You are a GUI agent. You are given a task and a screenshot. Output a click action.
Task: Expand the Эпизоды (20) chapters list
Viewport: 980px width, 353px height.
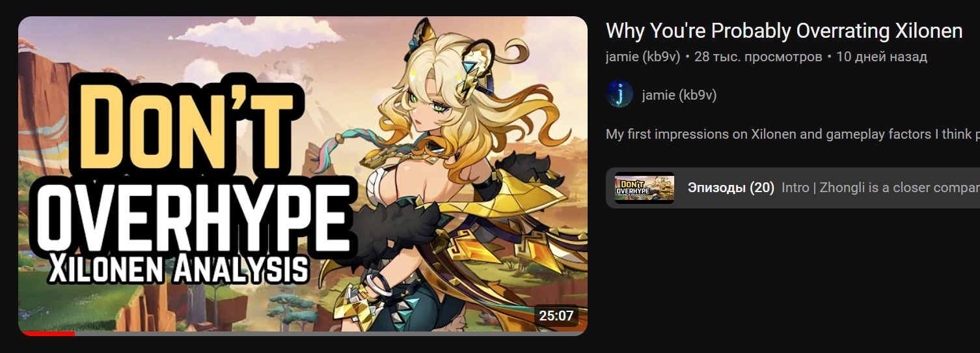731,188
